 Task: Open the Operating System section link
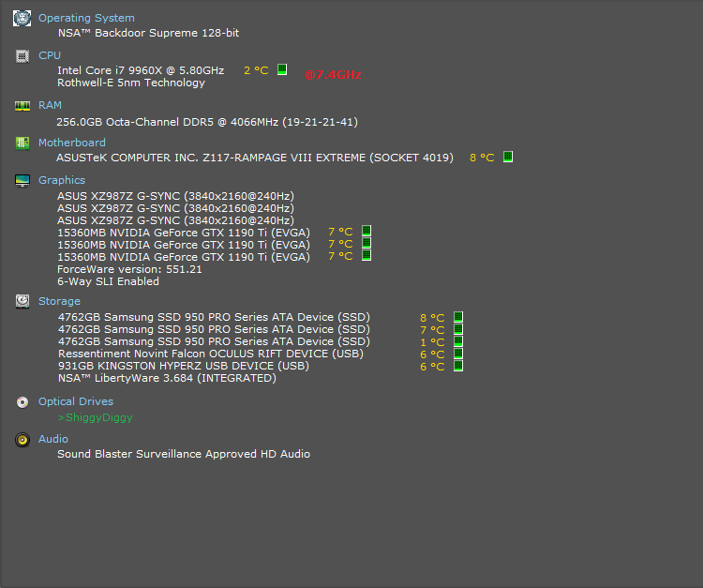tap(86, 18)
